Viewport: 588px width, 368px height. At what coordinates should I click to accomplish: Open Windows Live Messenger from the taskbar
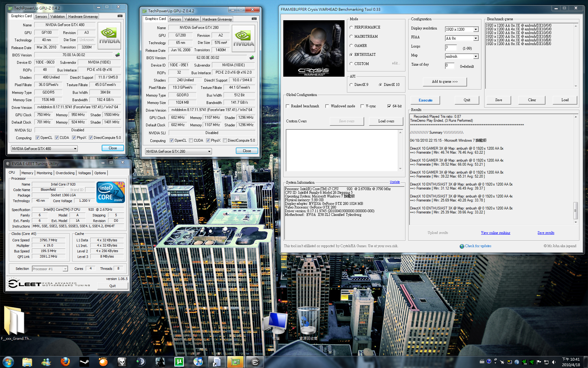tap(46, 362)
